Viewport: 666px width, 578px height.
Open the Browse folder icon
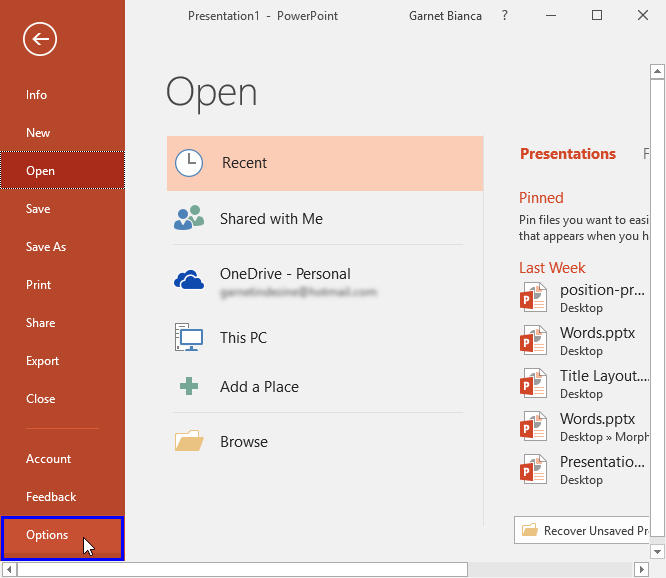(189, 441)
